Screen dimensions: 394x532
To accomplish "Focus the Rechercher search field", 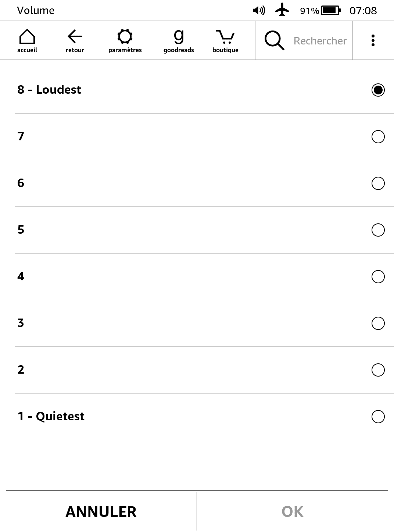I will [x=320, y=41].
